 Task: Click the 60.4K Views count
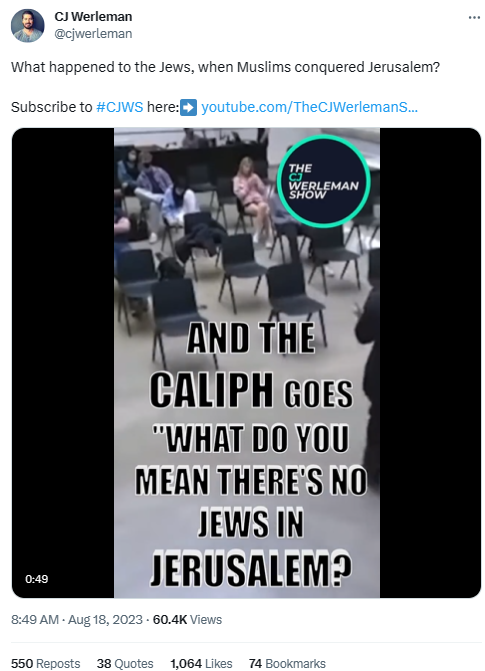click(x=187, y=620)
